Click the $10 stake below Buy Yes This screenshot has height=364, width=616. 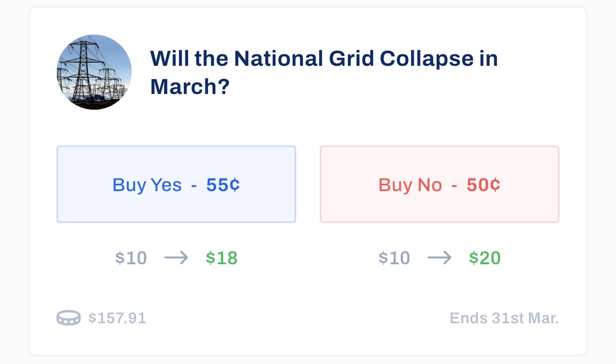pos(131,258)
